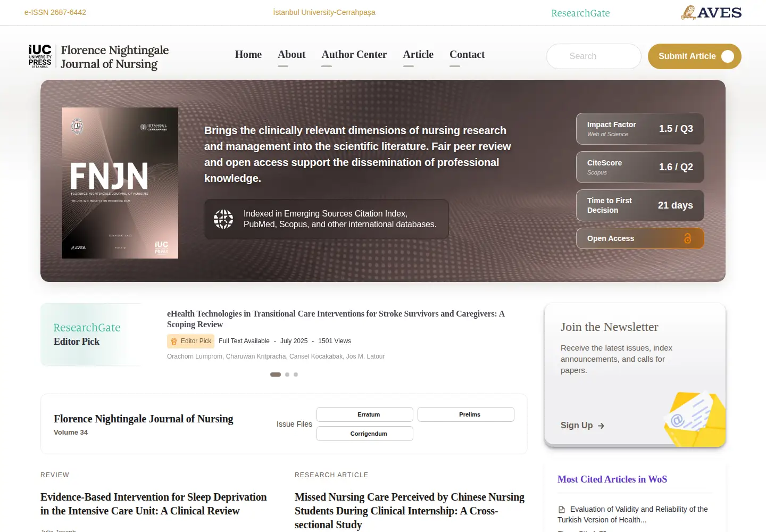Sign up for the newsletter
766x532 pixels.
[582, 426]
